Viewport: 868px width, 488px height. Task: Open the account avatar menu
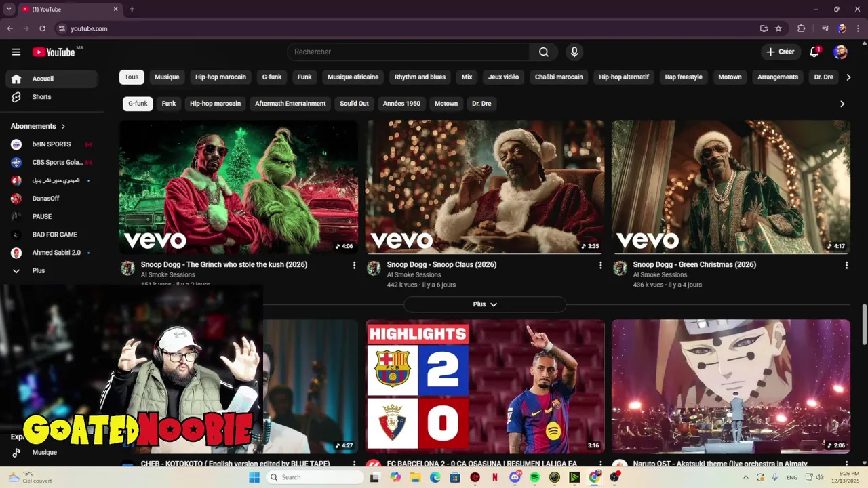[x=840, y=52]
